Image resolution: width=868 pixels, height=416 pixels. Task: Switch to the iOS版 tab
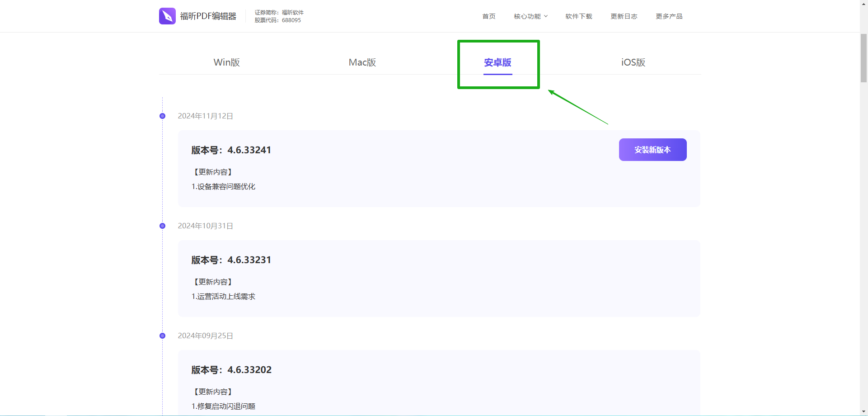pyautogui.click(x=633, y=62)
